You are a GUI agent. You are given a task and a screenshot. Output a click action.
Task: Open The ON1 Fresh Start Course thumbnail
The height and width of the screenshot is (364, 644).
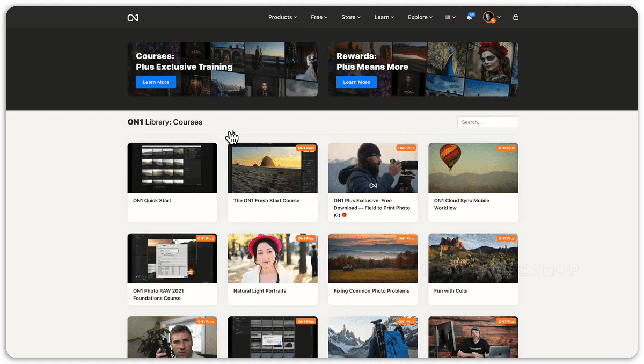tap(273, 168)
